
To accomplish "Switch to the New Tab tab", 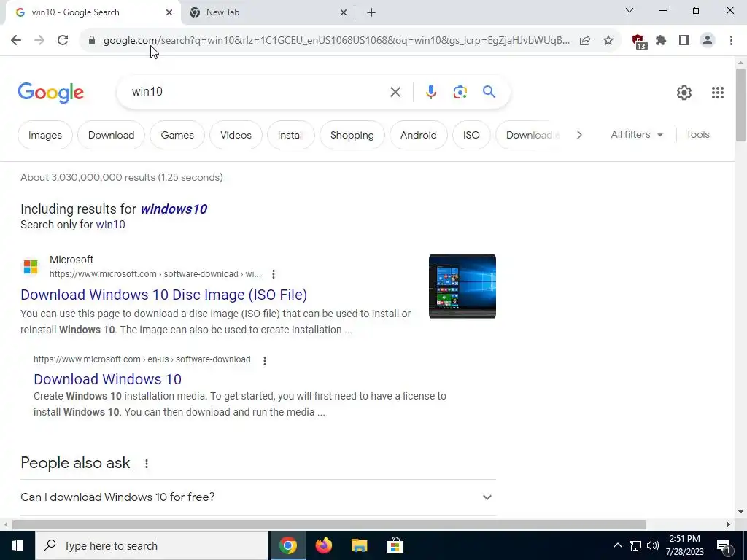I will pyautogui.click(x=268, y=12).
